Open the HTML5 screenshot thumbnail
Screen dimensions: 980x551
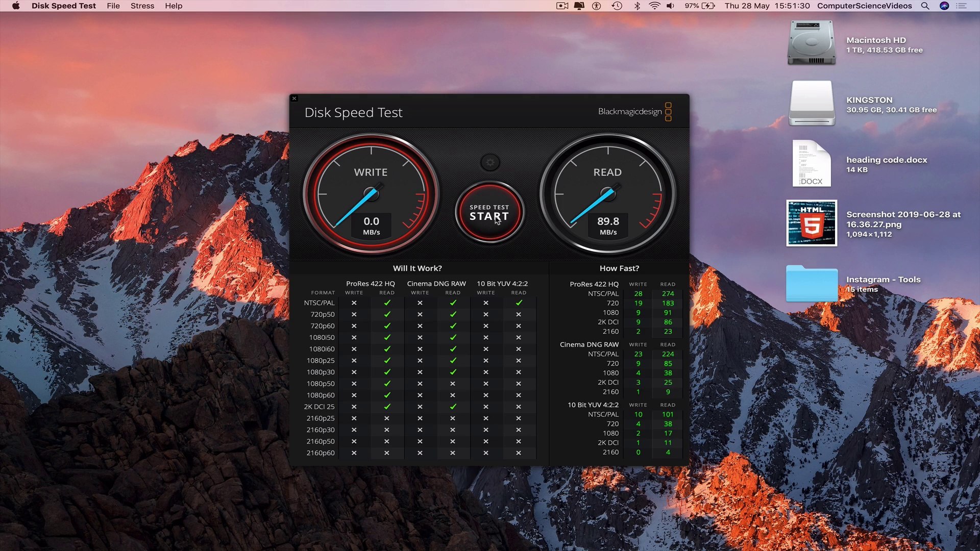(811, 223)
